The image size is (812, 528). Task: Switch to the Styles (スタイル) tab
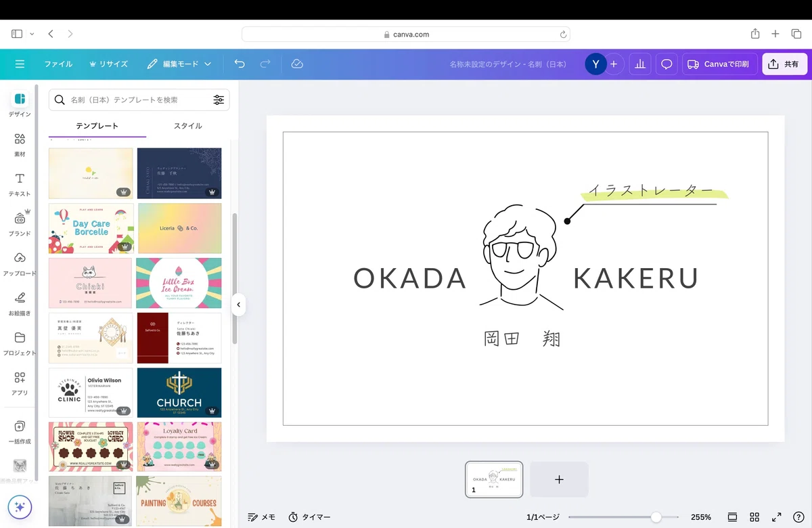click(x=187, y=126)
